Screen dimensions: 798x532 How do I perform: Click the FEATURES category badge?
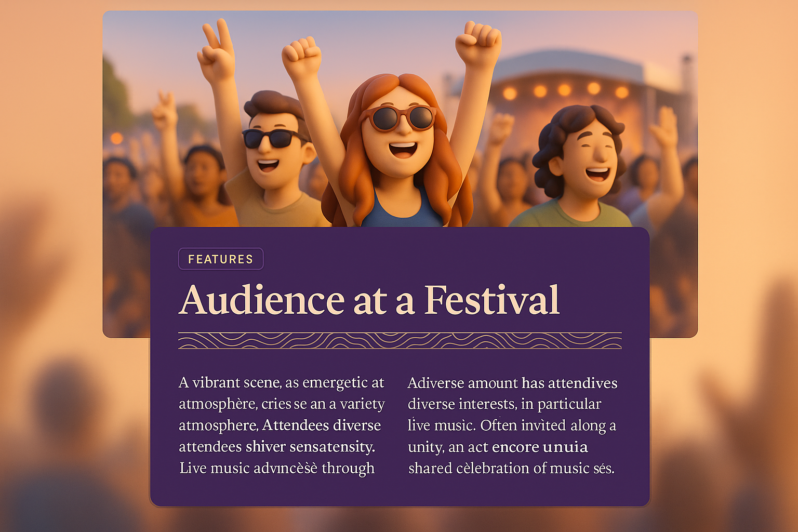click(221, 259)
